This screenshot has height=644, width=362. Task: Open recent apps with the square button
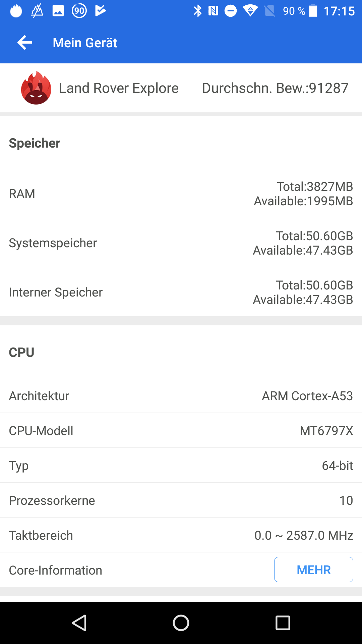pyautogui.click(x=283, y=623)
